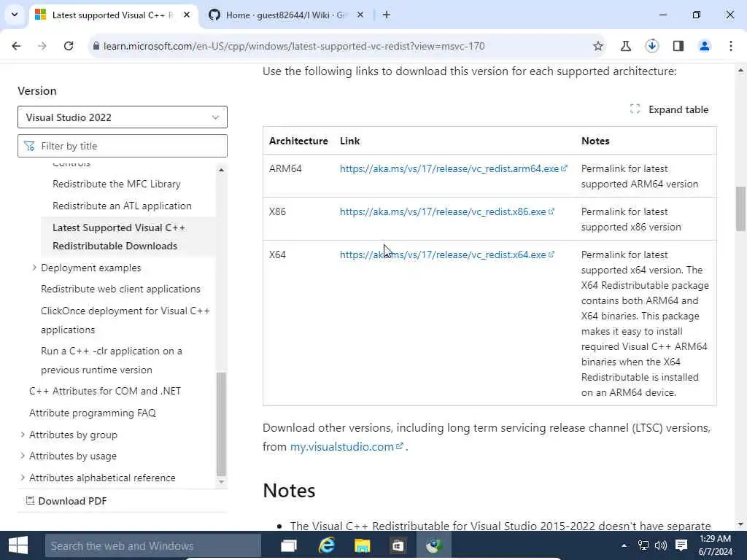
Task: Open the network tray icon
Action: pyautogui.click(x=643, y=545)
